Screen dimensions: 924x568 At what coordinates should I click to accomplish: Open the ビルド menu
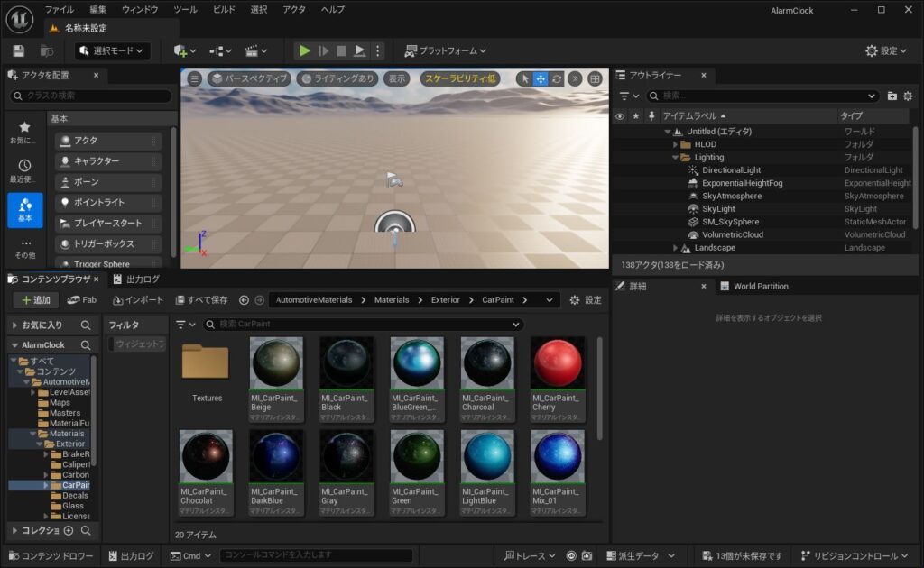coord(224,9)
